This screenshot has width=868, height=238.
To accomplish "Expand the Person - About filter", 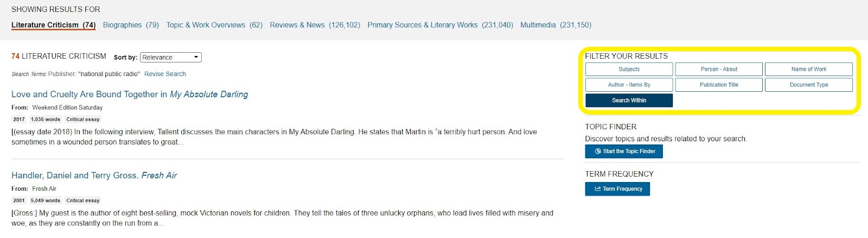I will click(x=719, y=69).
